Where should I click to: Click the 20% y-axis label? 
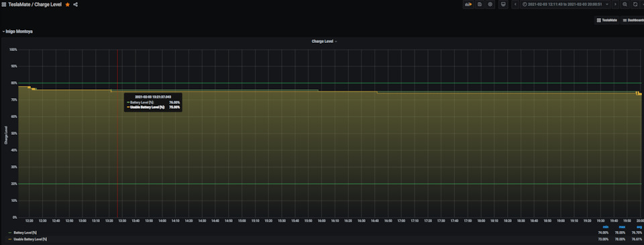(14, 184)
